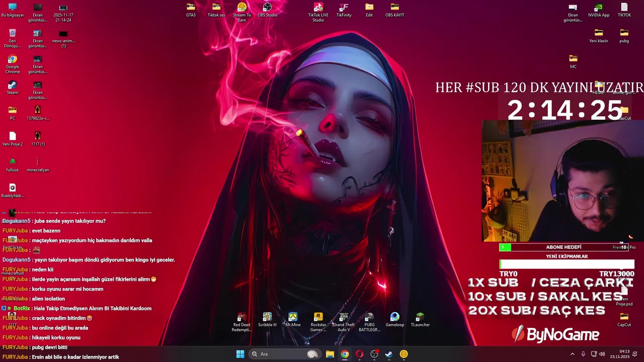Launch the PUBG BATTLEGROUNDS shortcut

[369, 322]
